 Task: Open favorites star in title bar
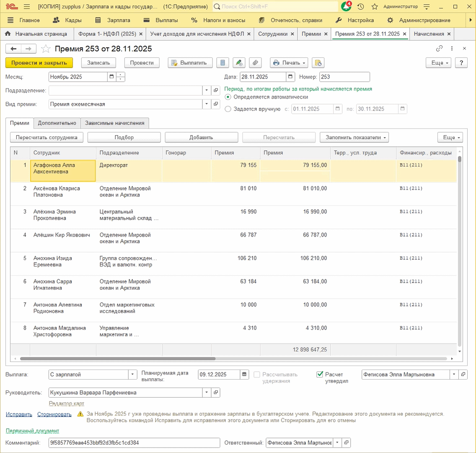(375, 6)
